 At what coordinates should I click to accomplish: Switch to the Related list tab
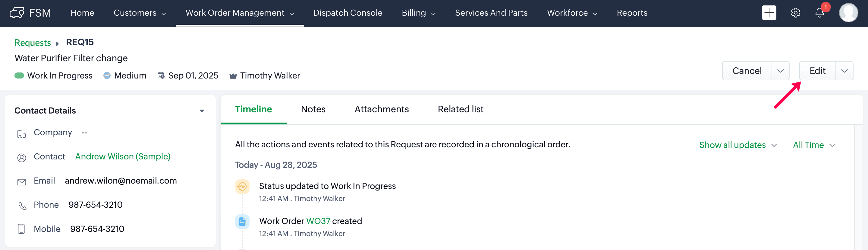[x=460, y=109]
